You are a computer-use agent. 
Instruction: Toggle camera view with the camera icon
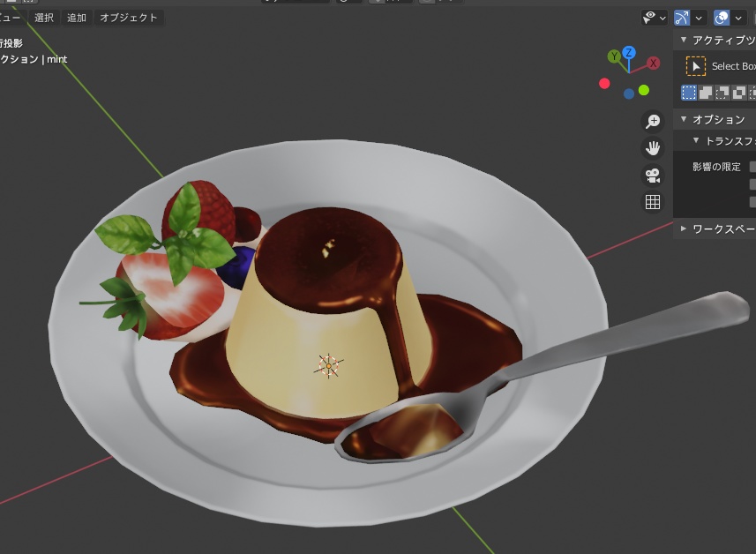pyautogui.click(x=652, y=175)
